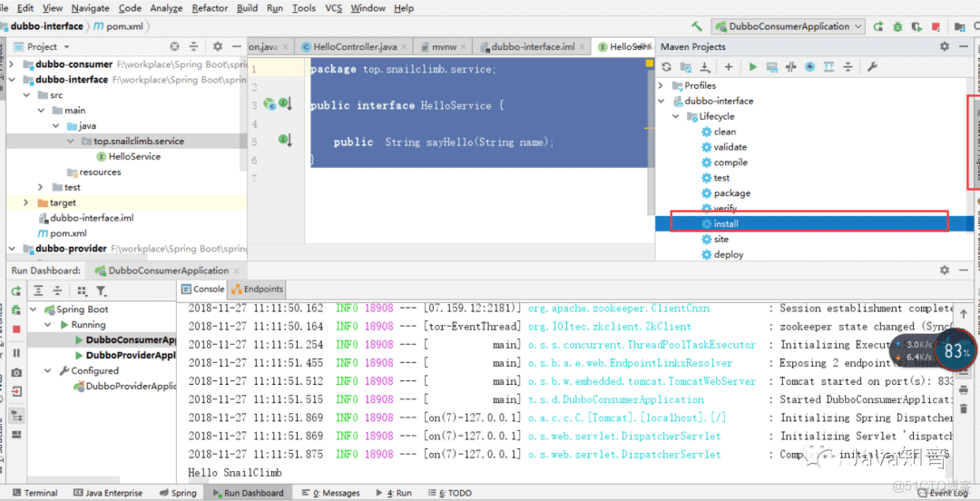Debug app from Run Dashboard sidebar

point(16,309)
